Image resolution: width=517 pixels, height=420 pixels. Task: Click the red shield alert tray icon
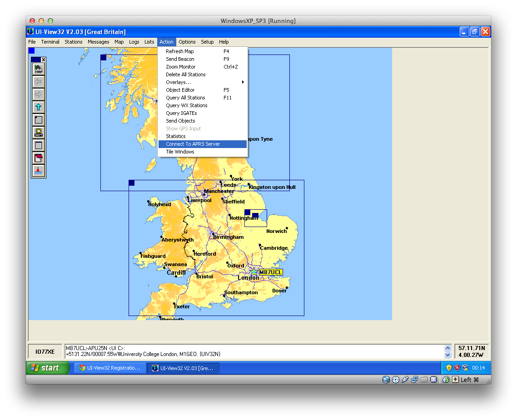point(457,368)
